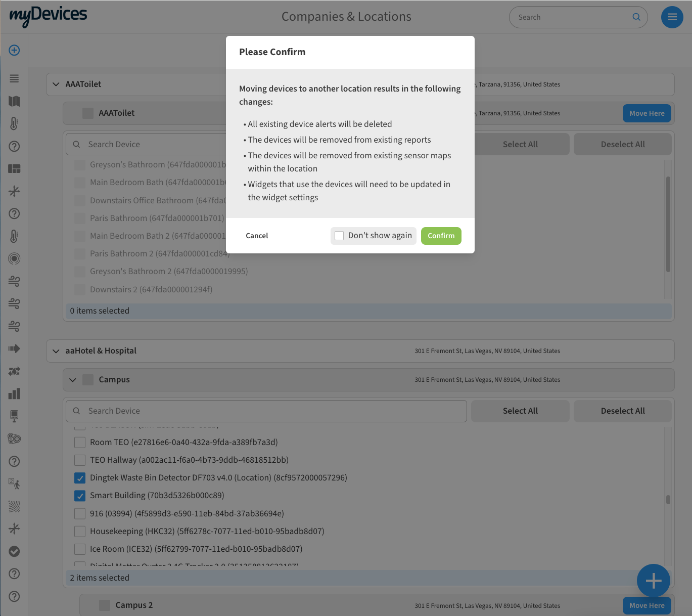This screenshot has height=616, width=692.
Task: Click the add circle icon in sidebar
Action: coord(14,50)
